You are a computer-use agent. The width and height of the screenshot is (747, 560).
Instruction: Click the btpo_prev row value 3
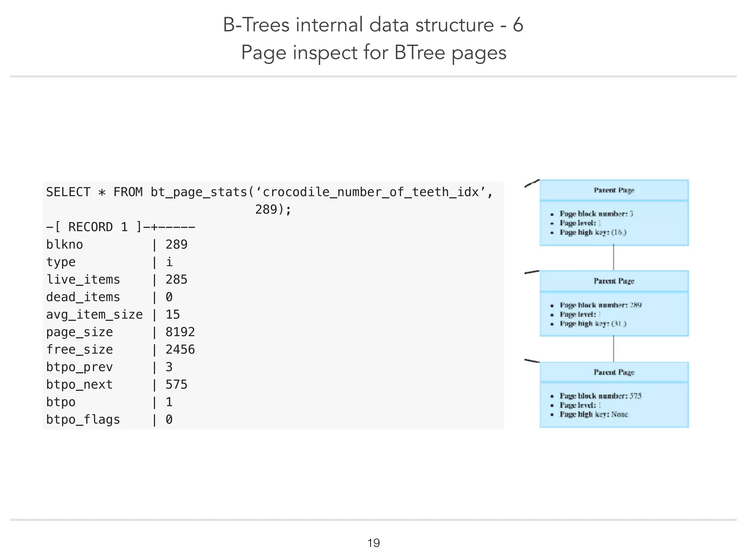[169, 367]
